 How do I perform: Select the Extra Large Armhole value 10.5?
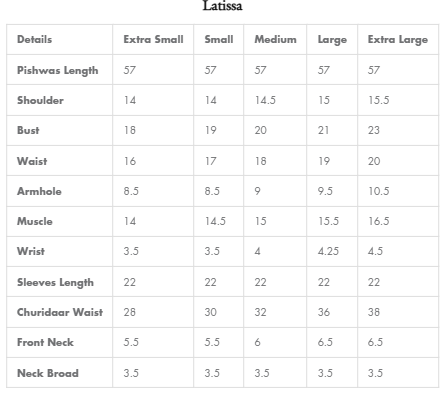379,191
